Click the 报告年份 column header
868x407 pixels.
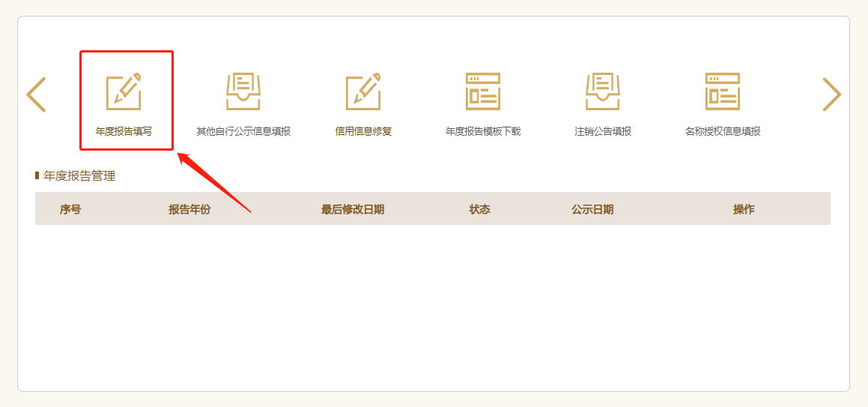tap(189, 209)
